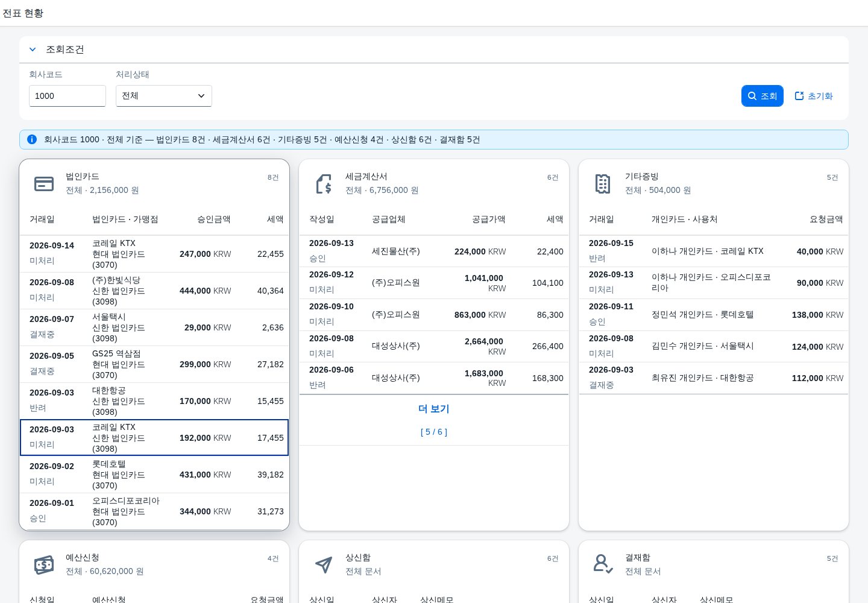
Task: Select the 이하나 개인카드 · 코레일 KTX row
Action: (x=714, y=251)
